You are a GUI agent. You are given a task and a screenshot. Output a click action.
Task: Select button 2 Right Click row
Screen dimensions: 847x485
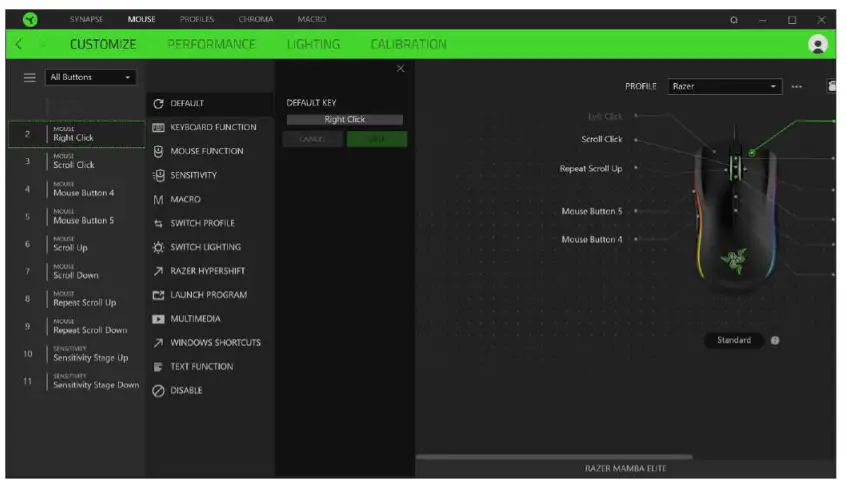[76, 134]
